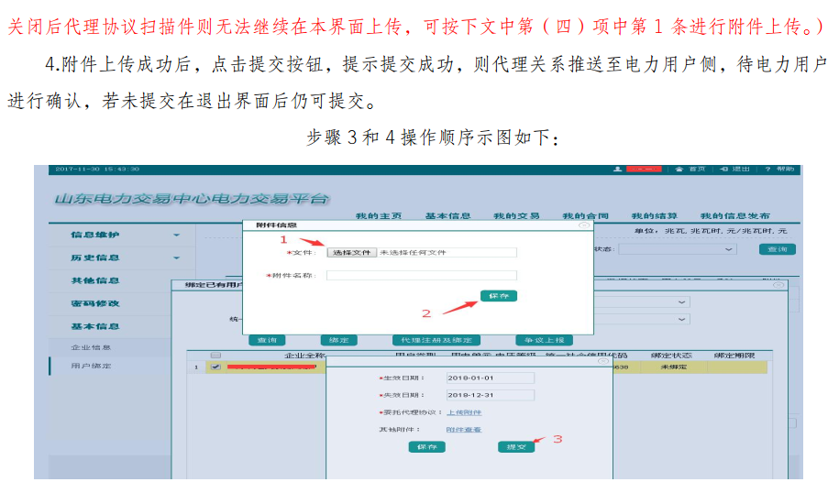Select 用户绑定 in the left sidebar
The width and height of the screenshot is (839, 504).
point(91,366)
